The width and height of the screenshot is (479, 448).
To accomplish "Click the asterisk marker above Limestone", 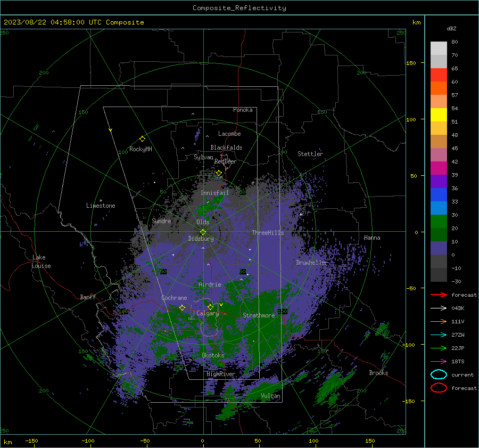I will (101, 201).
